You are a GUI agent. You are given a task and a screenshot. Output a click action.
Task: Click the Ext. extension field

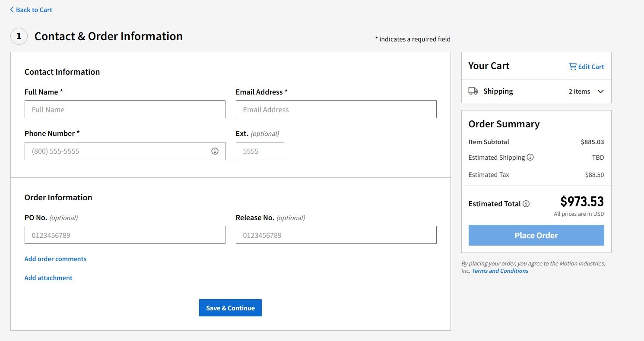260,151
